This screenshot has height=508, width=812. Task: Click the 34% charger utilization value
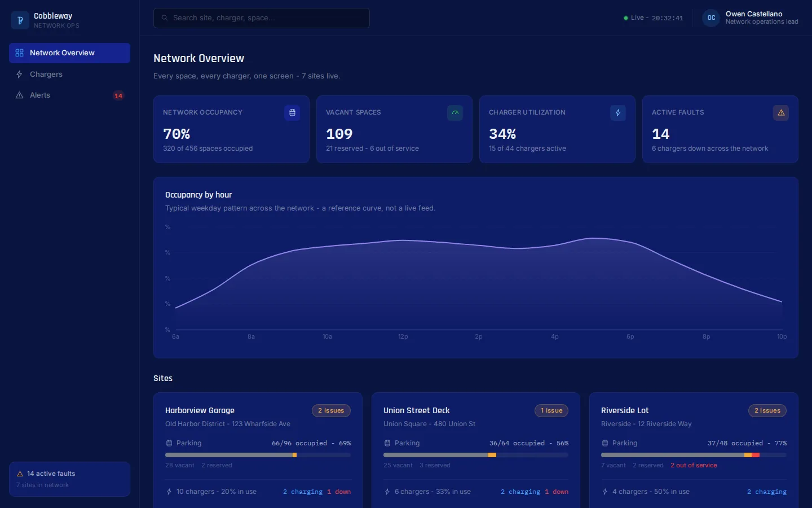click(x=502, y=134)
